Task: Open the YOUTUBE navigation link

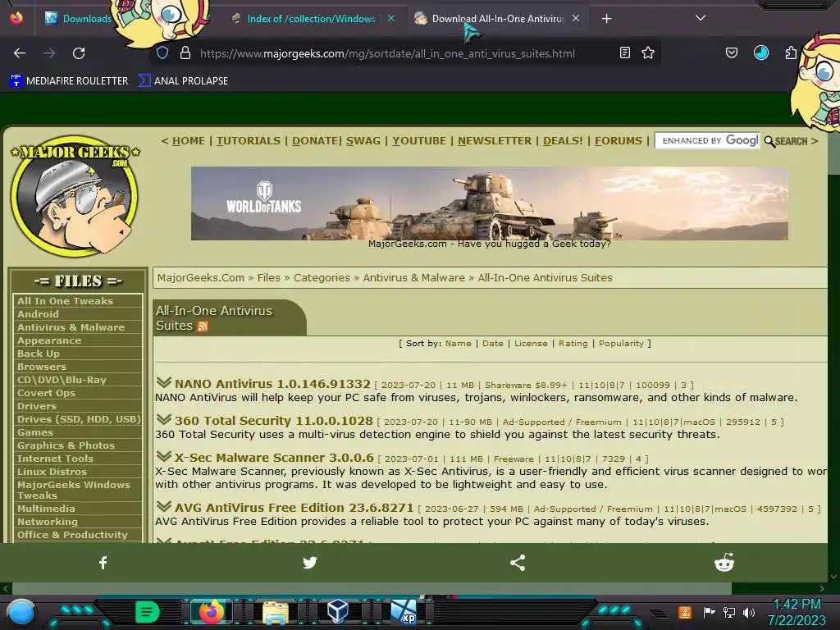Action: pos(419,141)
